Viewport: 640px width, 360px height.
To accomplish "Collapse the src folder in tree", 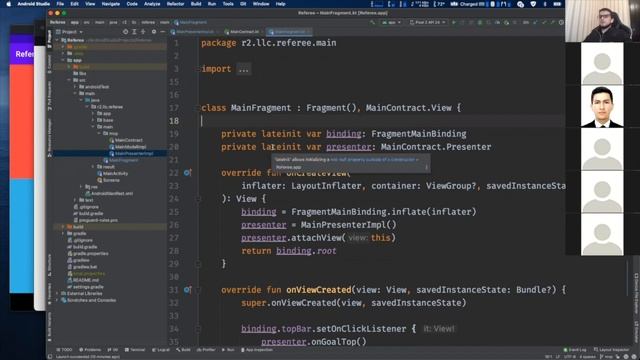I will [x=69, y=80].
